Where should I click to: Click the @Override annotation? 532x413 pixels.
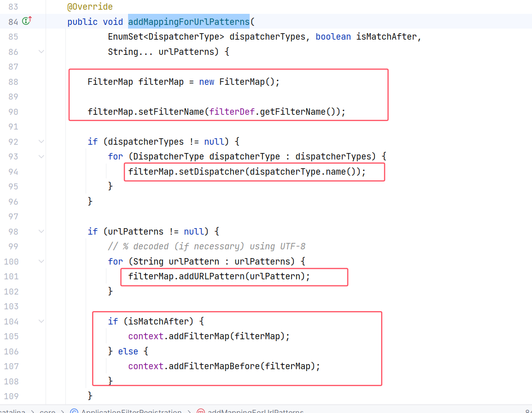pyautogui.click(x=90, y=7)
